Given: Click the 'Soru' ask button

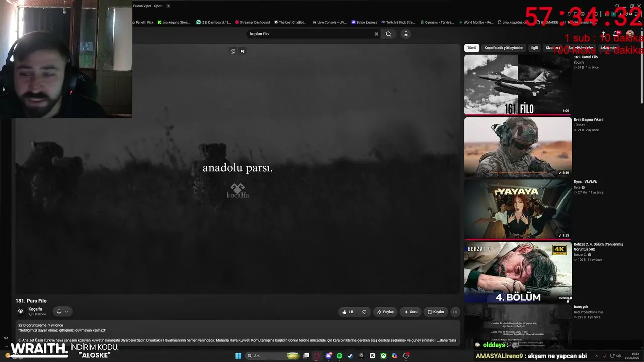Looking at the screenshot, I should tap(411, 312).
